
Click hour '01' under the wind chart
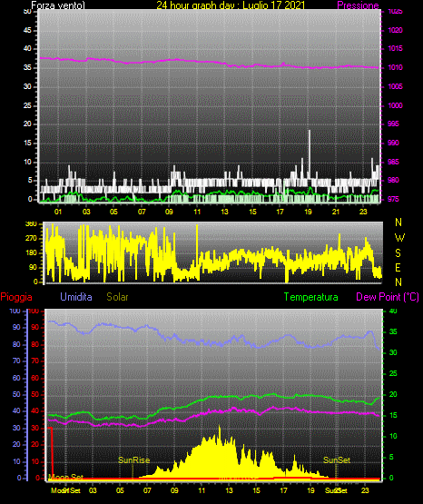coord(58,212)
